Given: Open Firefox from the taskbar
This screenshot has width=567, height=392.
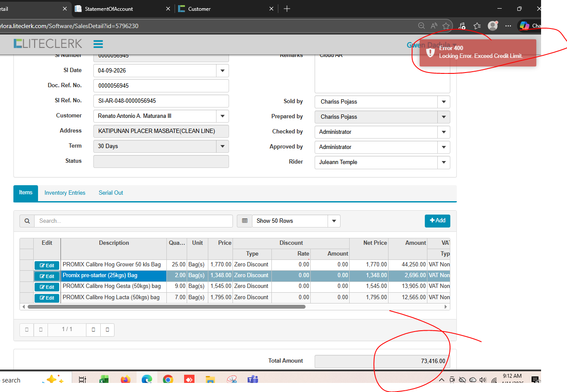Looking at the screenshot, I should pos(125,380).
